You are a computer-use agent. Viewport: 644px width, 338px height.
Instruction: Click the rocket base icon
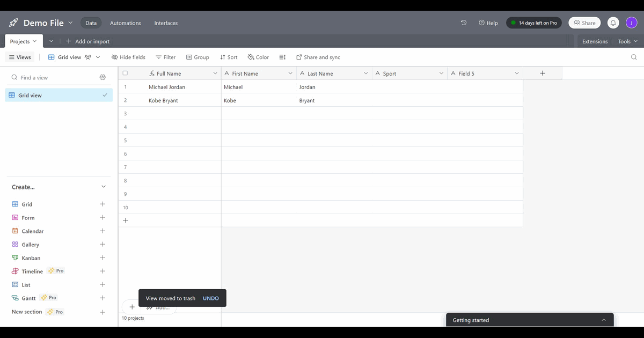[x=13, y=23]
